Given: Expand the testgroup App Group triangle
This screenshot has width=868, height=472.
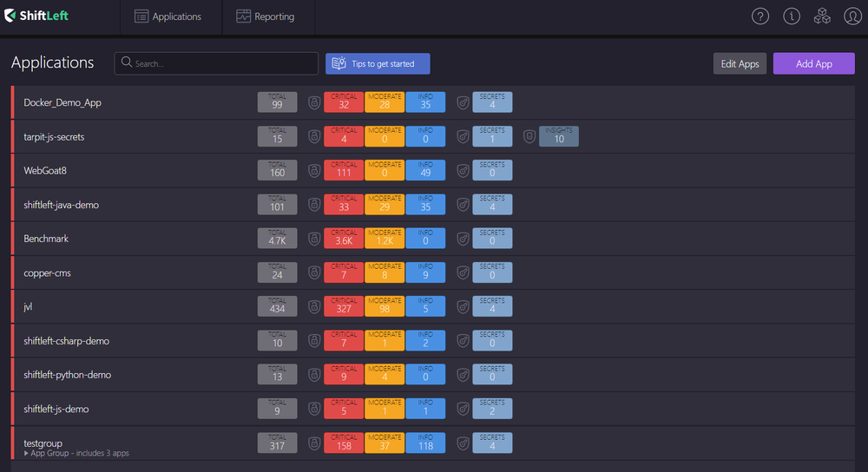Looking at the screenshot, I should 26,453.
